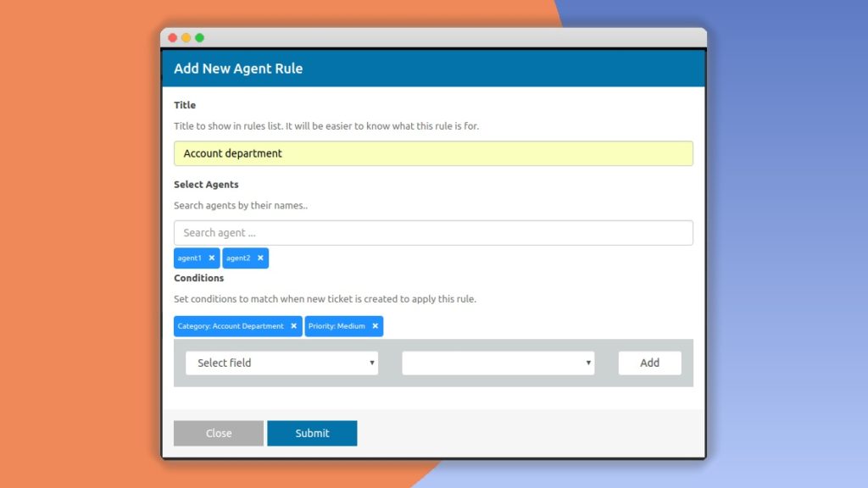The image size is (868, 488).
Task: Remove agent2 using its x icon
Action: 260,258
